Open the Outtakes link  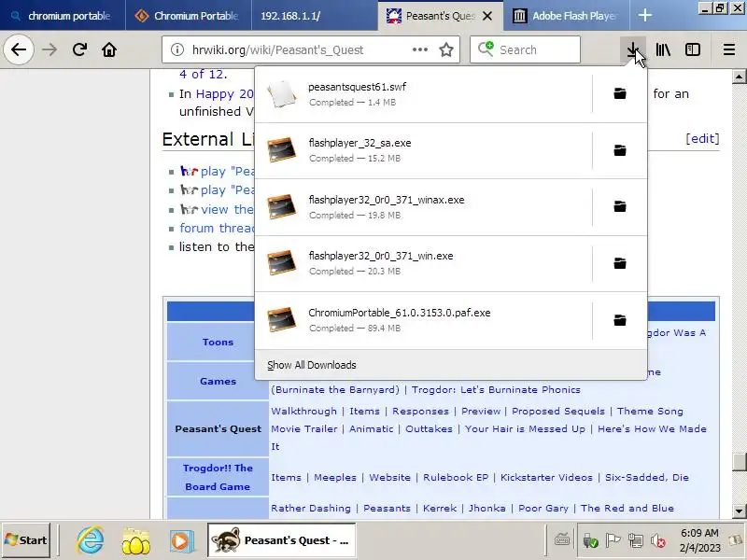429,428
